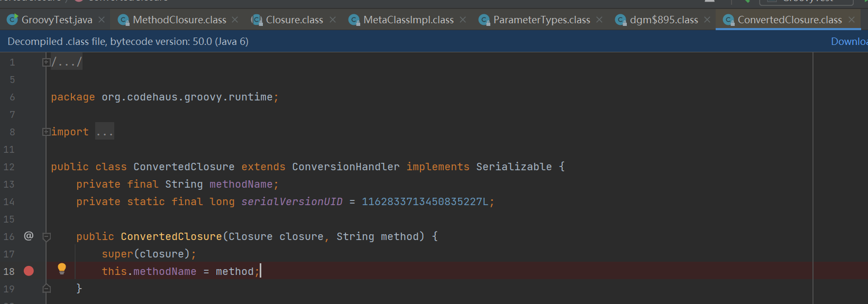The height and width of the screenshot is (304, 868).
Task: Click the serialVersionUID field name
Action: click(292, 201)
